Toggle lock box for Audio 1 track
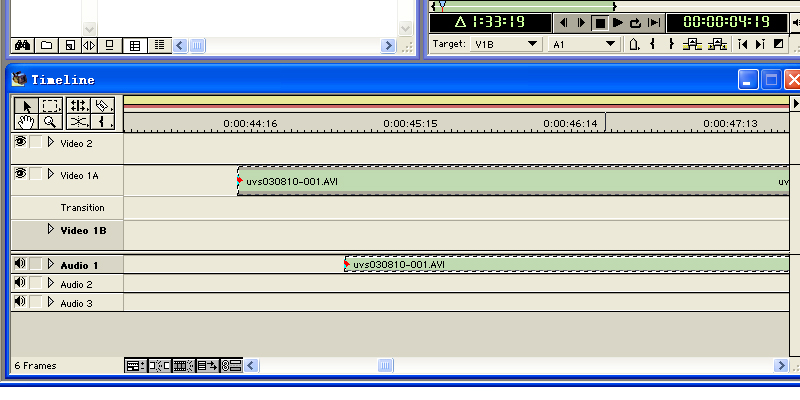 (35, 264)
